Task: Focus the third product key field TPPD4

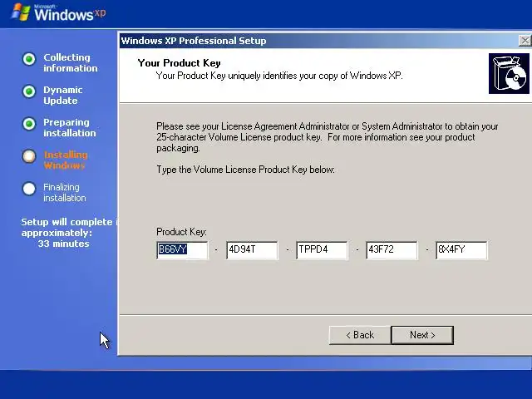Action: pos(322,250)
